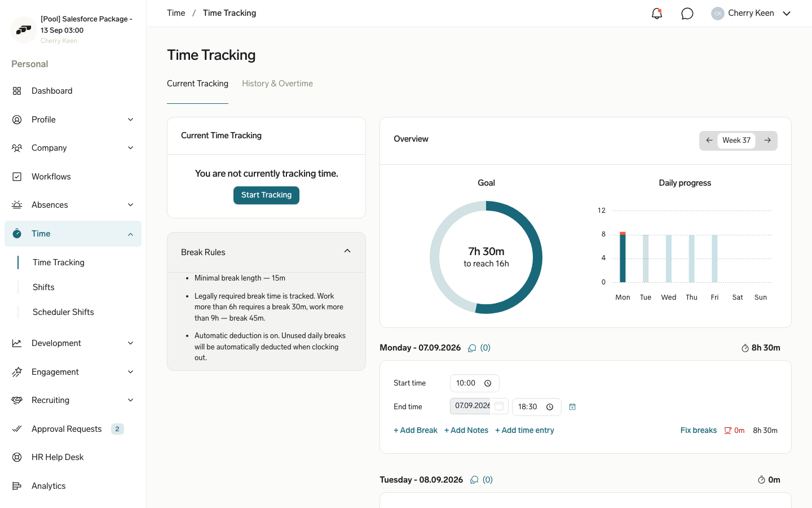Open Tuesday's comments bubble icon
812x508 pixels.
click(x=474, y=480)
